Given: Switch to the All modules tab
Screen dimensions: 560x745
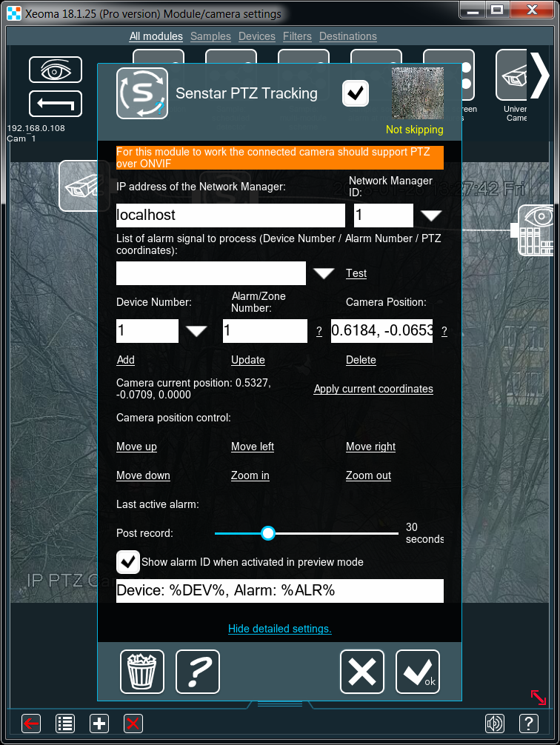Looking at the screenshot, I should 156,36.
